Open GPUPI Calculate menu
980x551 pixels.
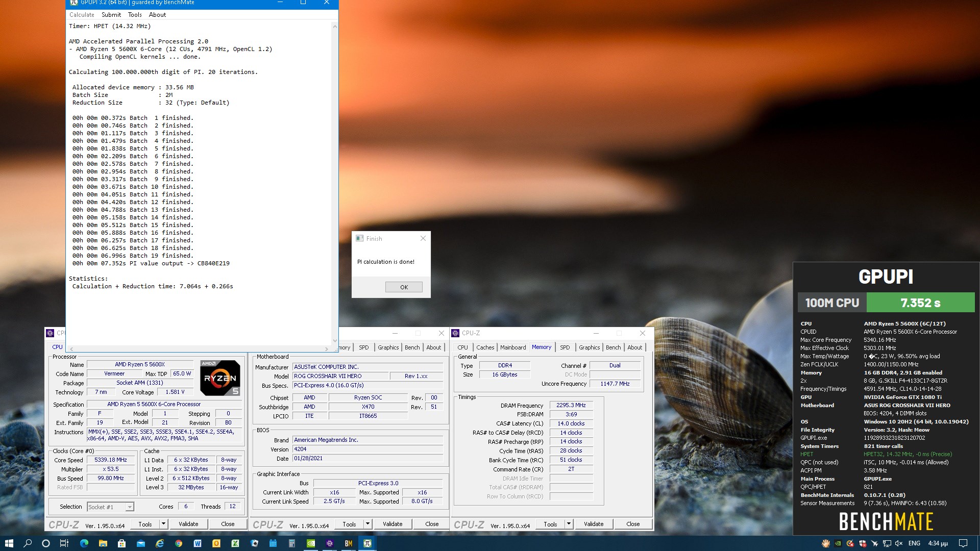(x=82, y=15)
